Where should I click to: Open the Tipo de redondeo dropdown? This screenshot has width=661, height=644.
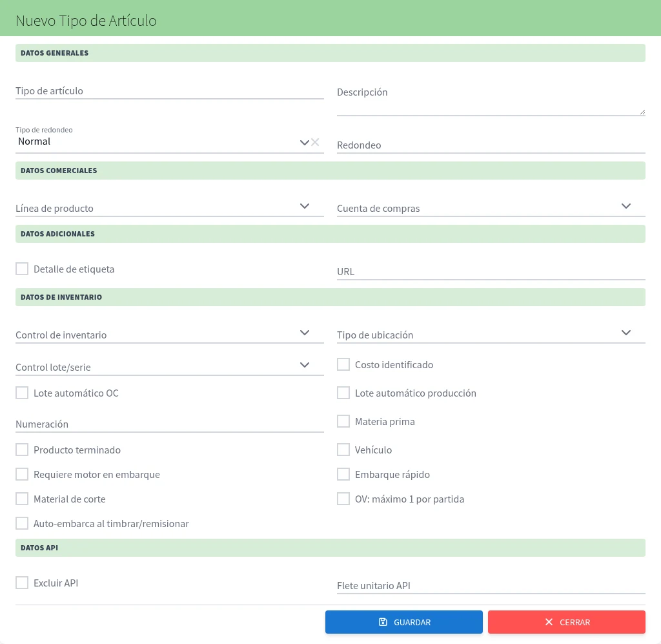tap(305, 143)
